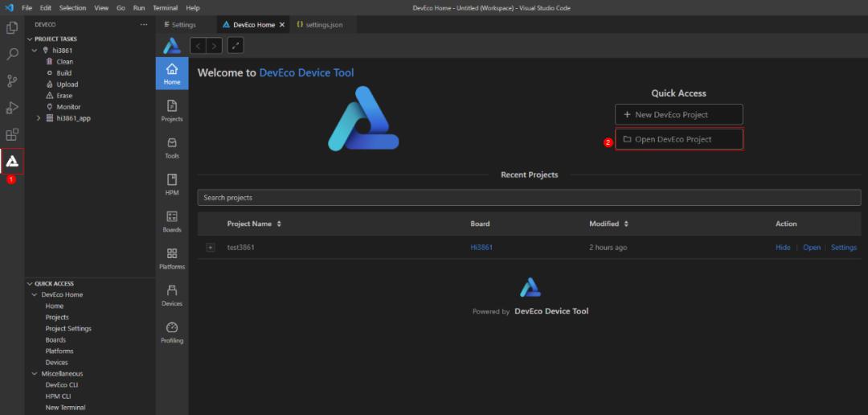The height and width of the screenshot is (415, 868).
Task: Open the View menu
Action: (101, 8)
